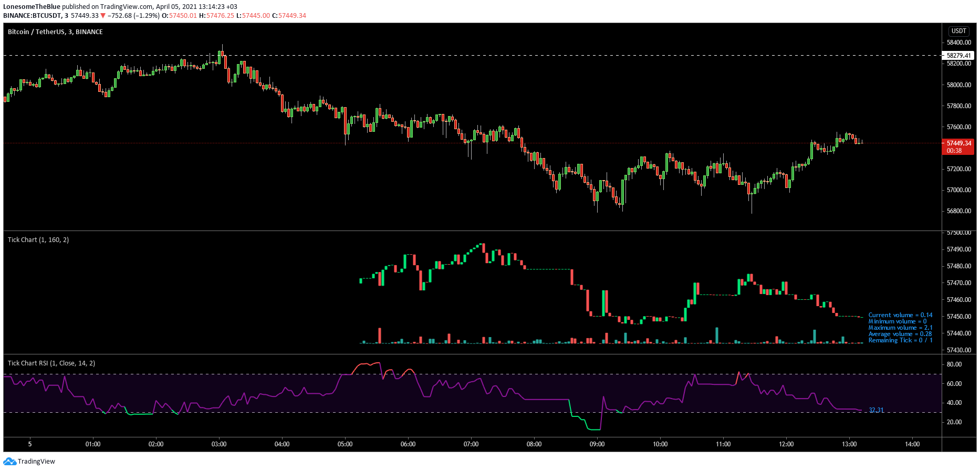Click the 57430.00 tick chart axis label
The width and height of the screenshot is (980, 471).
tap(959, 350)
